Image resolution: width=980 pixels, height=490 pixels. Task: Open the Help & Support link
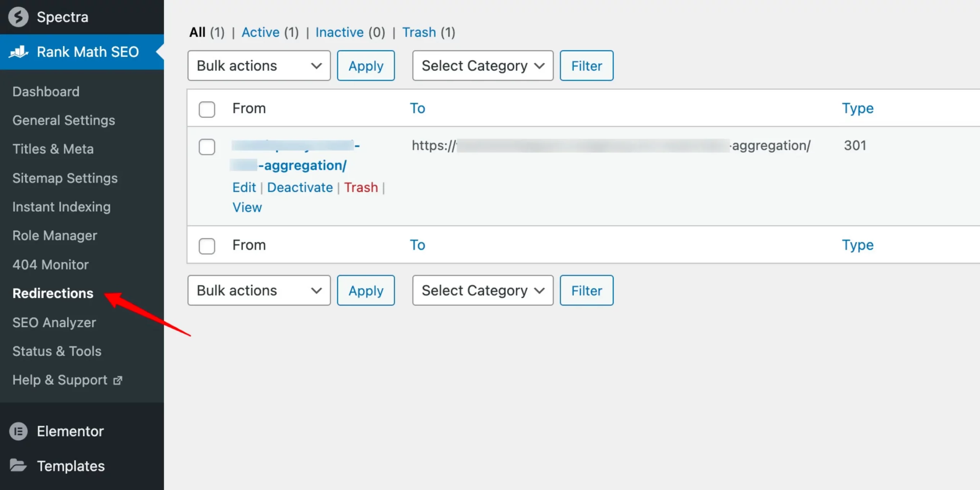pos(60,380)
